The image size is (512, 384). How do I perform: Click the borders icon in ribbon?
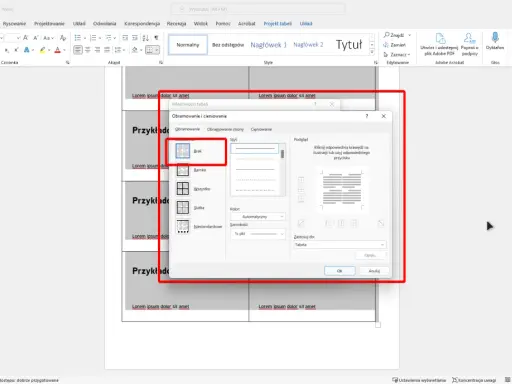tap(149, 50)
